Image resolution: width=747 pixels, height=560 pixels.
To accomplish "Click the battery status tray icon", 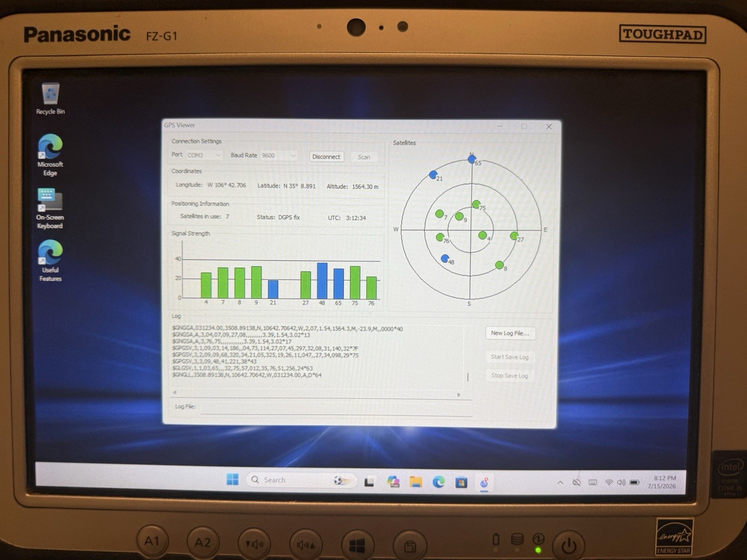I will 634,482.
